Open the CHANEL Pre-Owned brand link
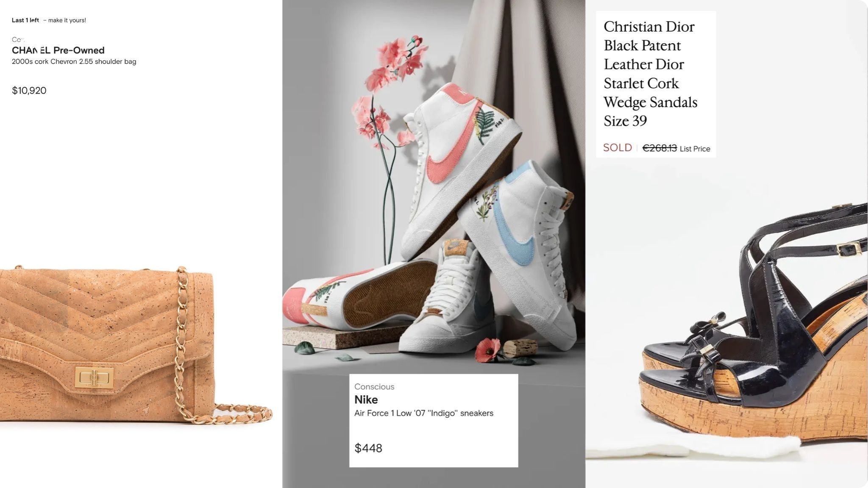868x488 pixels. (x=58, y=50)
